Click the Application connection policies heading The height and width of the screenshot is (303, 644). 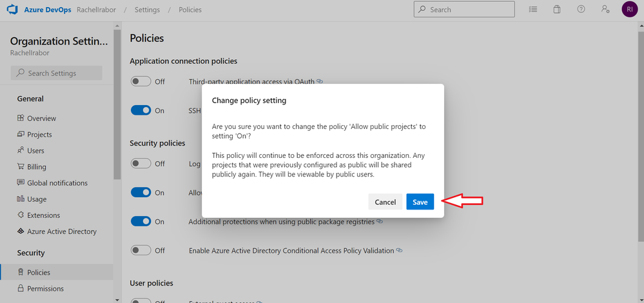click(x=184, y=61)
